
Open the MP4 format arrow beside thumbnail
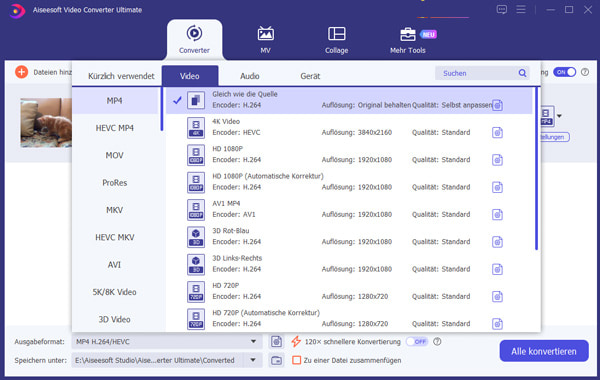pos(559,116)
